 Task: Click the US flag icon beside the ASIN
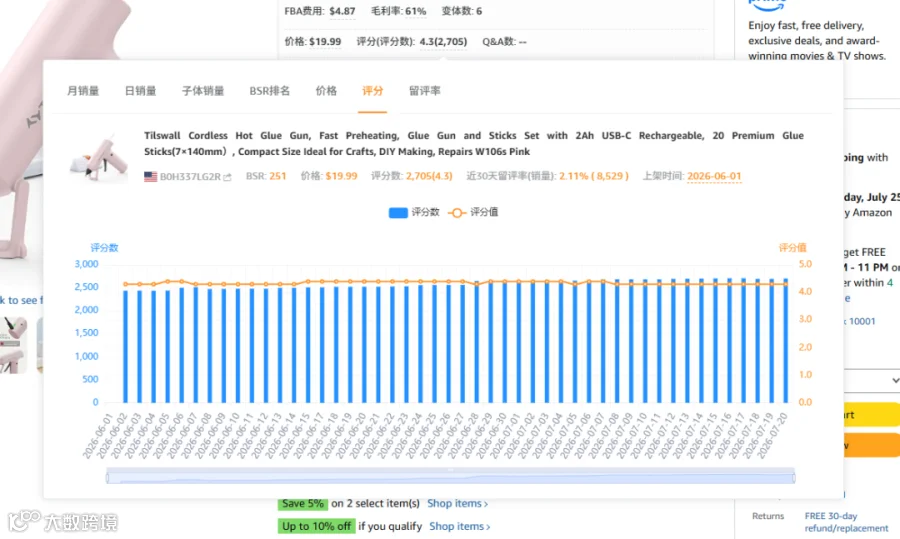pos(150,176)
